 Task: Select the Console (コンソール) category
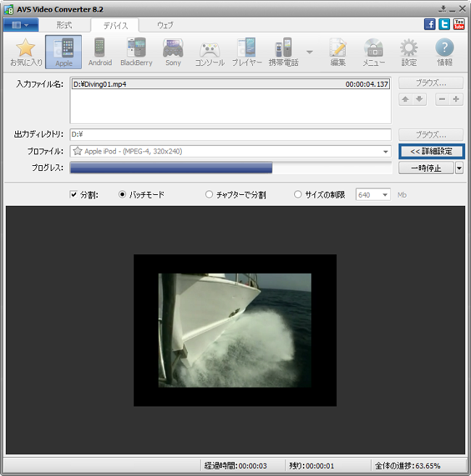click(209, 52)
